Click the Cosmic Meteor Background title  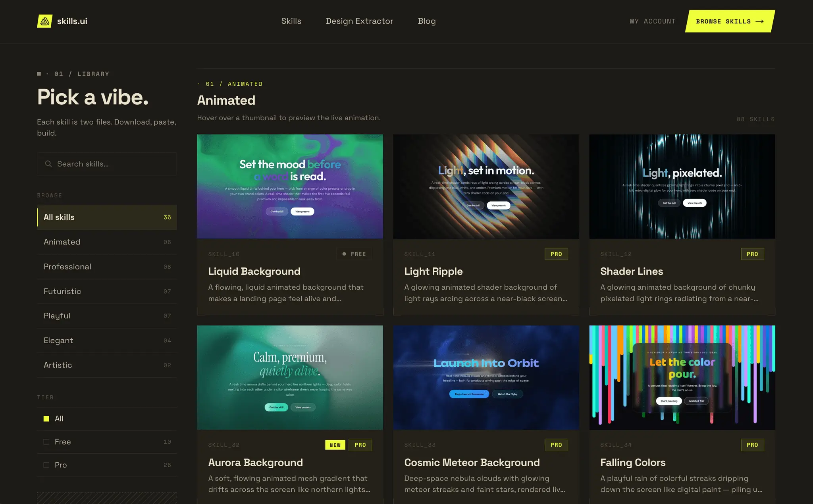(x=472, y=463)
